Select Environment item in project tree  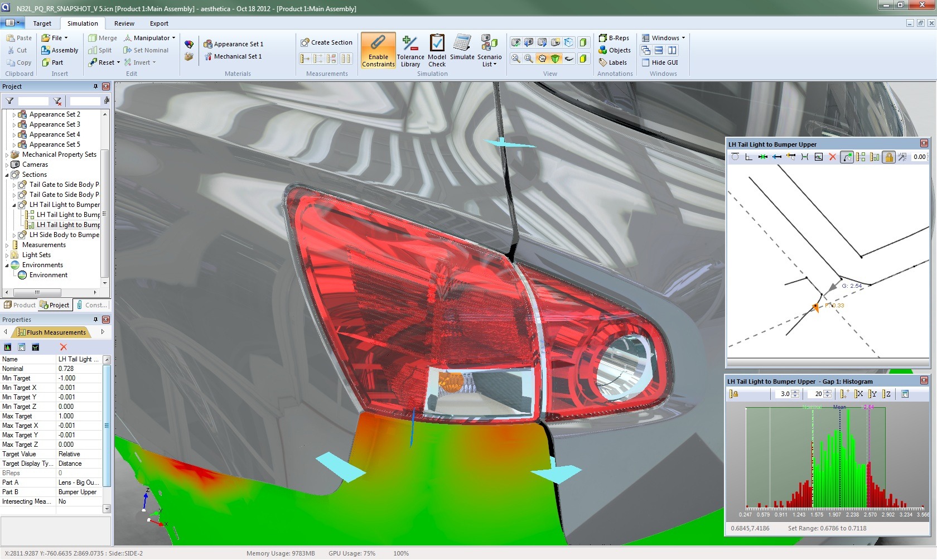[x=48, y=275]
